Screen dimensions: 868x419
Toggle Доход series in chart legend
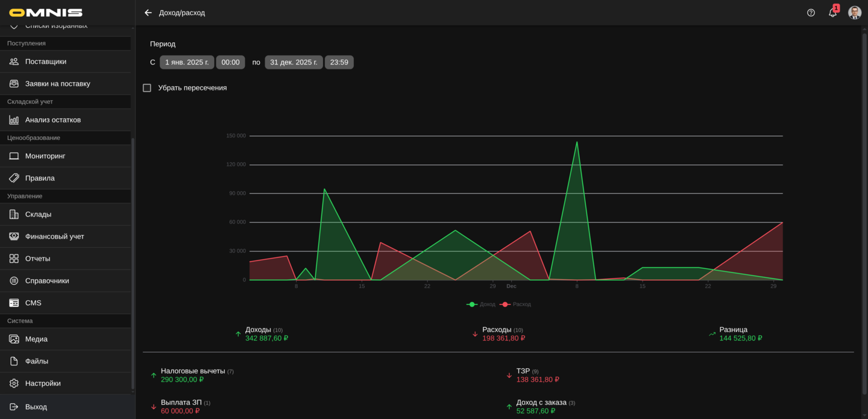click(x=481, y=304)
